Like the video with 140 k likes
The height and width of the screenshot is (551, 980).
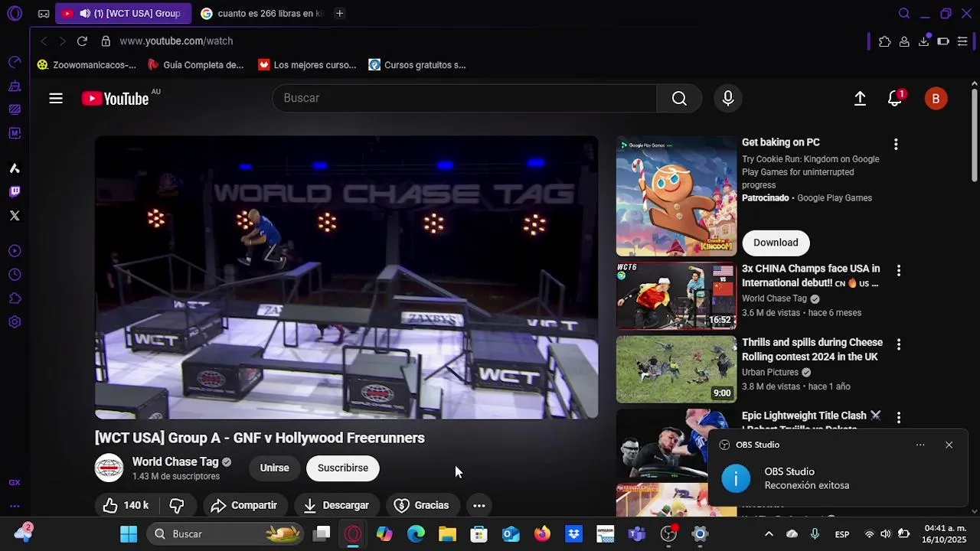[x=126, y=505]
